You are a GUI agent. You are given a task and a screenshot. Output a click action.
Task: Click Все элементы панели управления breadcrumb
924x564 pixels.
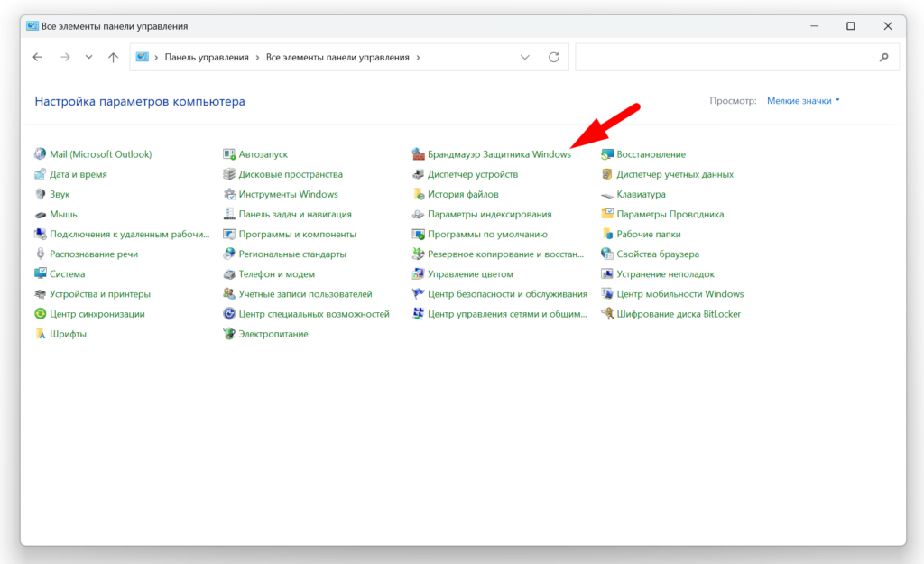pos(337,58)
